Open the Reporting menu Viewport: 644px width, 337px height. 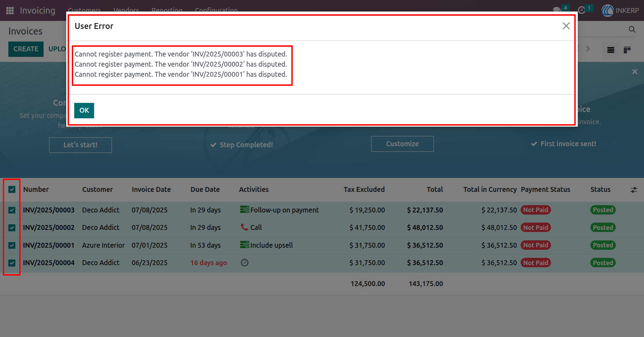pos(167,10)
